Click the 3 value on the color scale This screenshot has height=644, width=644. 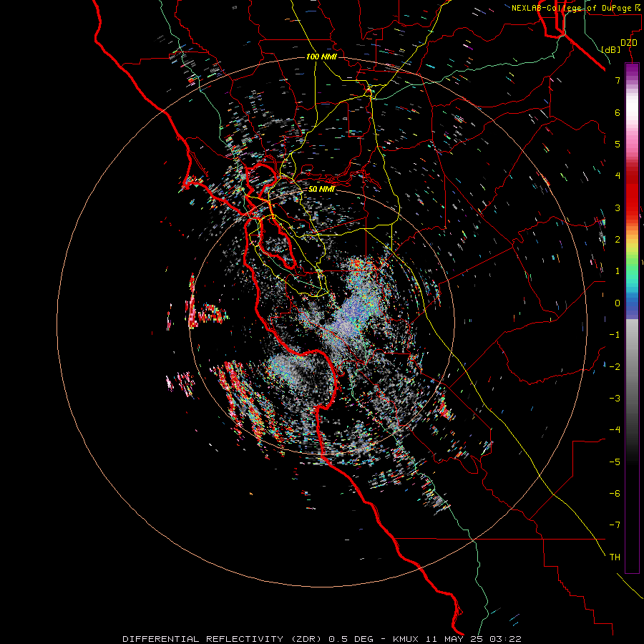tap(618, 208)
